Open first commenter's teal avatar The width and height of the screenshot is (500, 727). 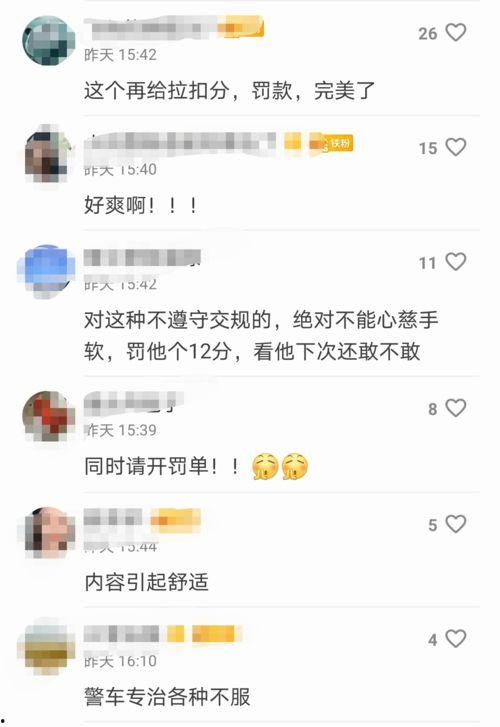[x=48, y=41]
